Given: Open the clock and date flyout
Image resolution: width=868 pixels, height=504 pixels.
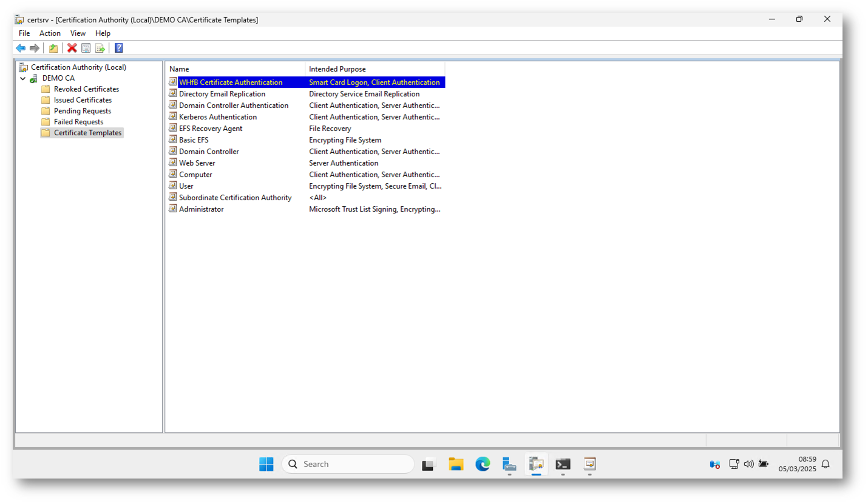Looking at the screenshot, I should point(798,464).
